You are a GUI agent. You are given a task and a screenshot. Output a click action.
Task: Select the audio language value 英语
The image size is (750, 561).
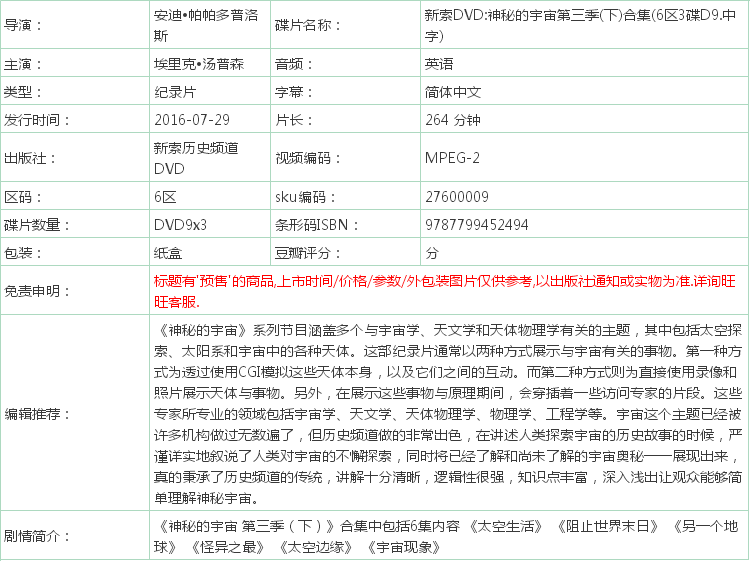439,64
